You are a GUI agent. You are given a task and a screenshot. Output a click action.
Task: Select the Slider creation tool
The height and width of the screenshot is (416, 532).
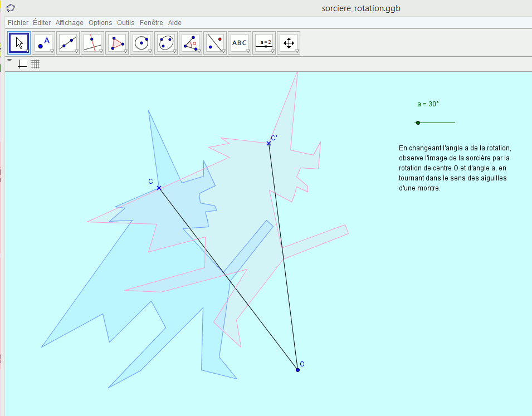[263, 42]
